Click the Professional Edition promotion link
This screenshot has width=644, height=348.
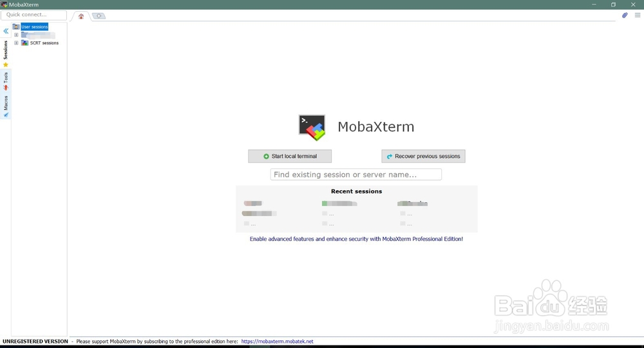(356, 238)
